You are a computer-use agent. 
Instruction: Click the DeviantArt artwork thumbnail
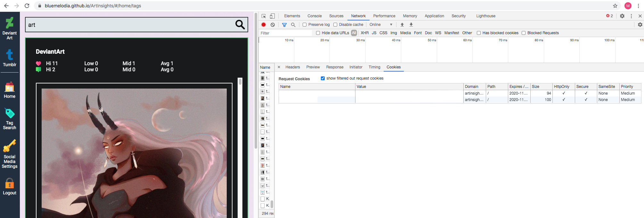pyautogui.click(x=134, y=153)
